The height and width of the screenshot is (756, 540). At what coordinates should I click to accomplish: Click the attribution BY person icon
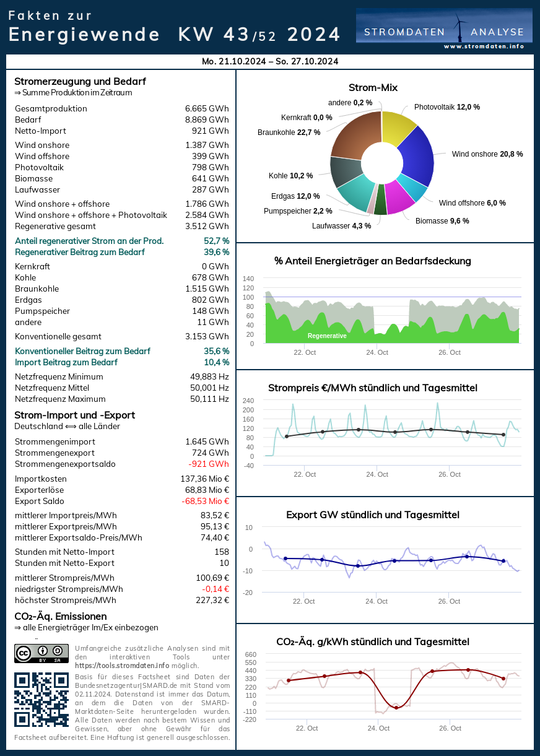tap(43, 651)
